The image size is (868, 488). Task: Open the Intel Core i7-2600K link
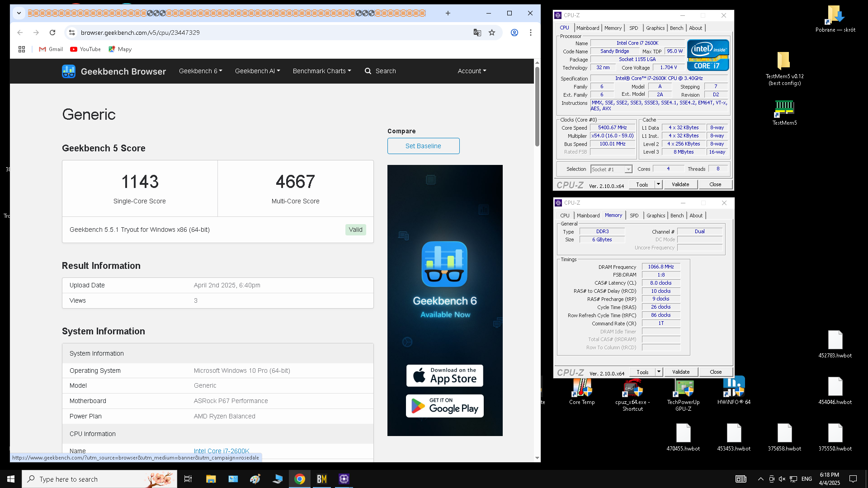point(222,451)
